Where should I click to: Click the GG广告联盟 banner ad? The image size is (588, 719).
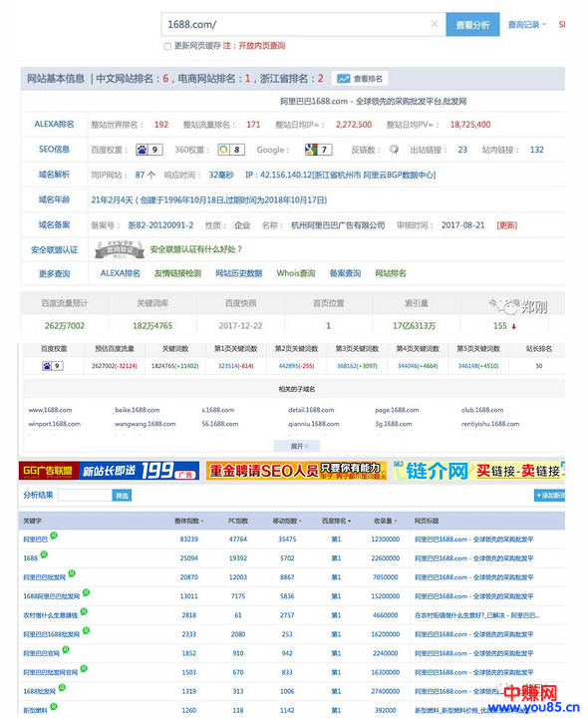tap(109, 471)
